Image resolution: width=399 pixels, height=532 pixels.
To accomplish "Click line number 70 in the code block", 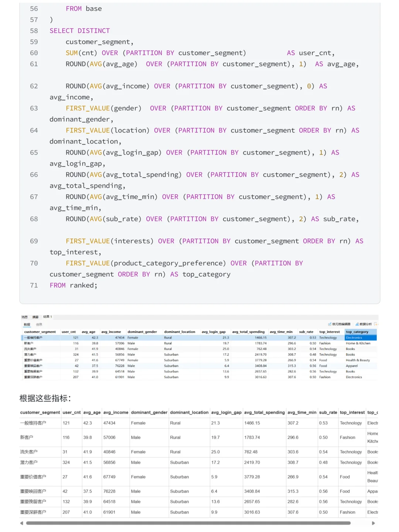I will click(34, 263).
